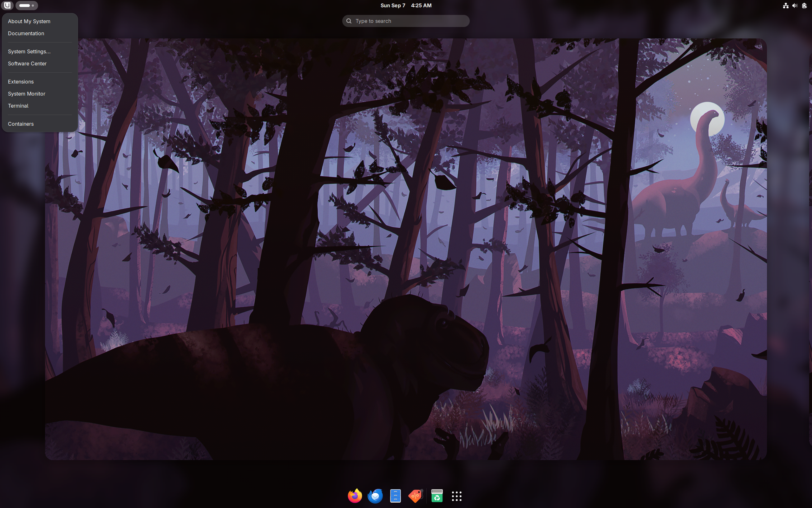Open the Software store tag icon
Image resolution: width=812 pixels, height=508 pixels.
tap(416, 496)
